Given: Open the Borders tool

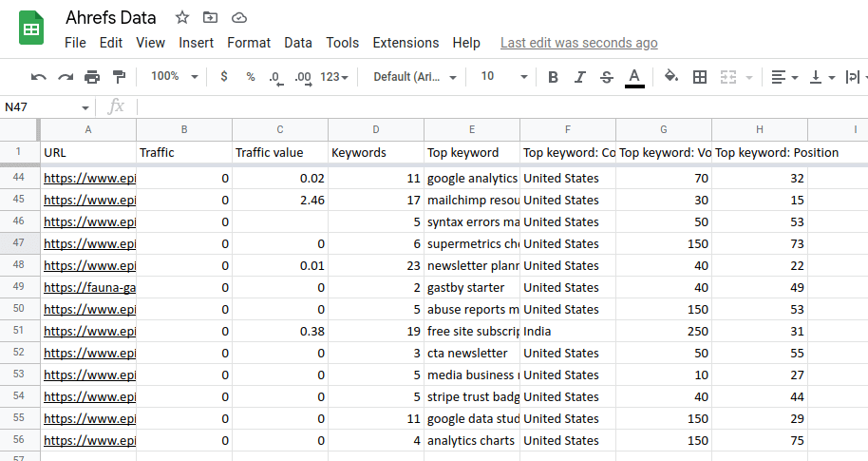Looking at the screenshot, I should (x=700, y=77).
